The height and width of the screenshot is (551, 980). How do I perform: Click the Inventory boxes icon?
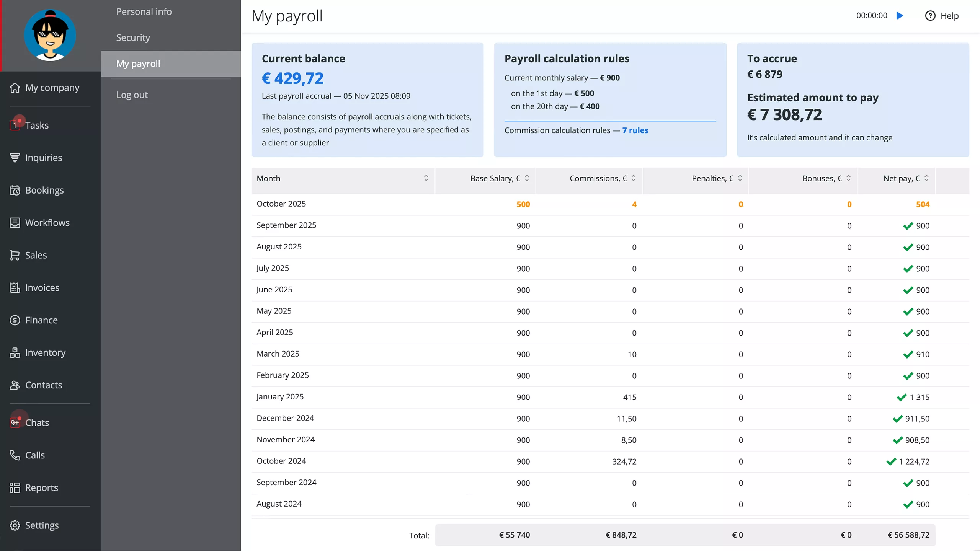click(15, 353)
